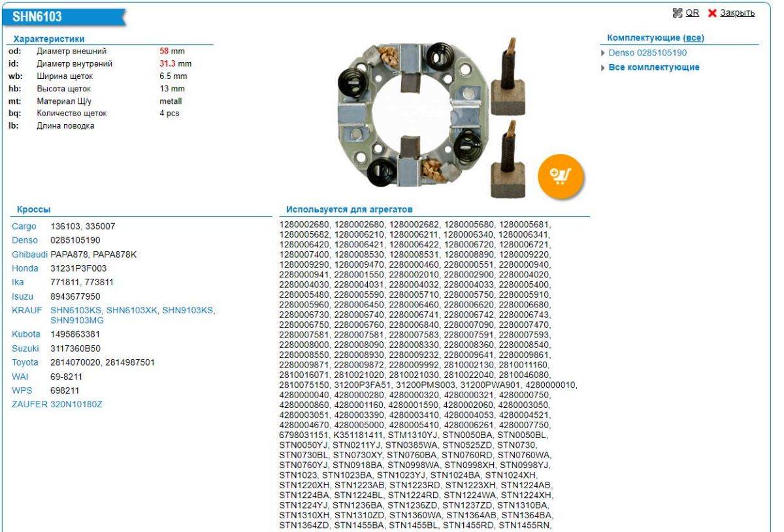The width and height of the screenshot is (784, 532).
Task: Expand Все комплектующие list
Action: pos(653,67)
